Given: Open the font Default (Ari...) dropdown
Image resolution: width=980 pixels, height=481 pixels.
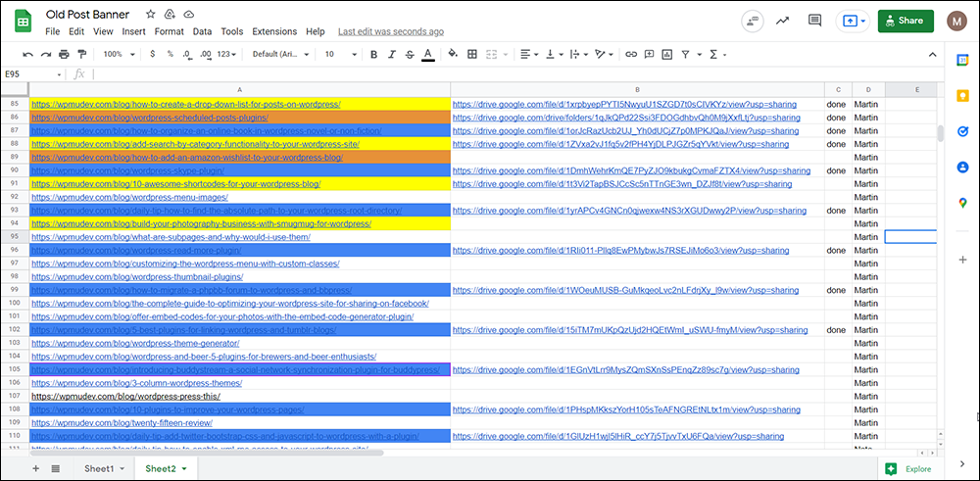Looking at the screenshot, I should (280, 54).
